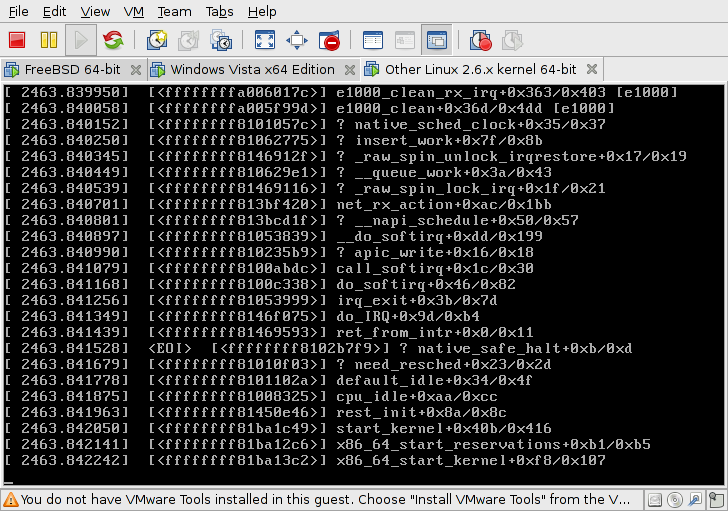
Task: Close the FreeBSD 64-bit tab
Action: tap(136, 70)
